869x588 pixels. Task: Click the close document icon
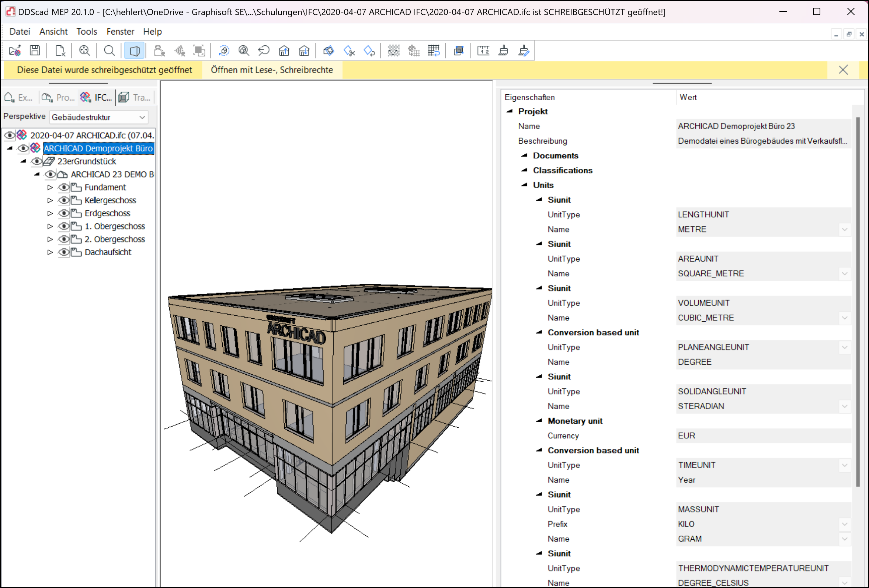(60, 50)
